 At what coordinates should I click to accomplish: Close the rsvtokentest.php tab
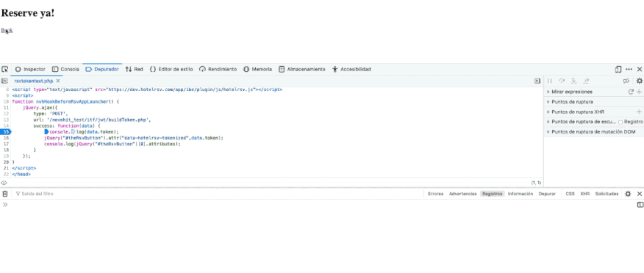click(x=58, y=81)
